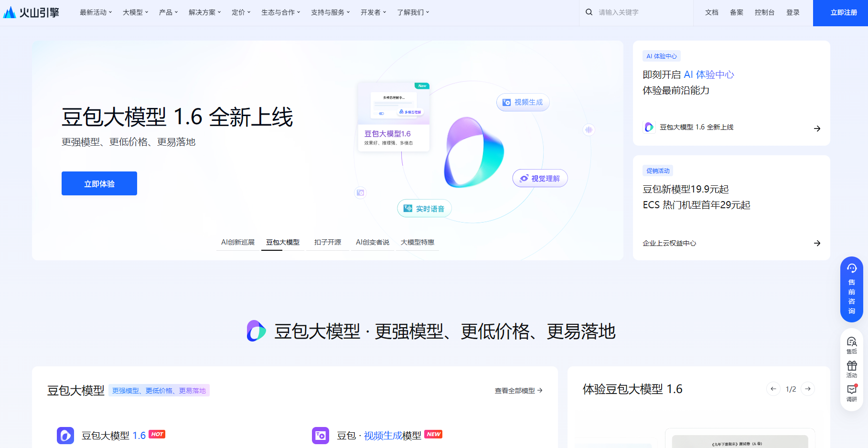This screenshot has height=448, width=868.
Task: Click the small camera orbit icon
Action: 360,192
